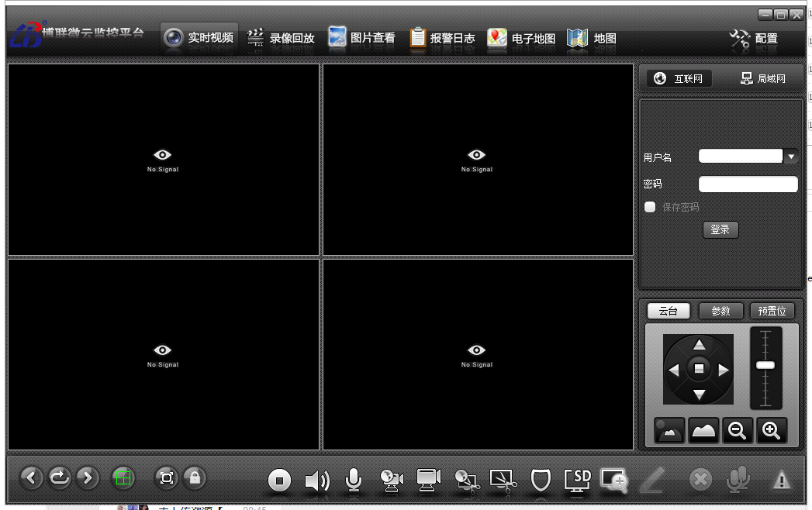Screen dimensions: 812x510
Task: Select the 局域网 network button
Action: coord(763,78)
